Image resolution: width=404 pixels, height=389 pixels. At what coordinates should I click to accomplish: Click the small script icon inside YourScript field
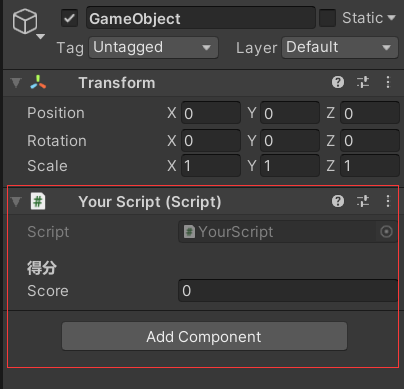[x=189, y=231]
